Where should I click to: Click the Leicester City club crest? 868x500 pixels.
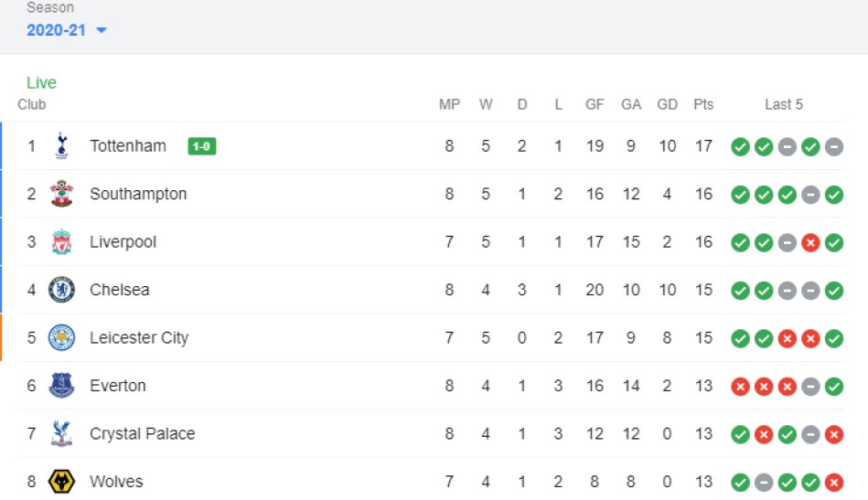[x=61, y=337]
